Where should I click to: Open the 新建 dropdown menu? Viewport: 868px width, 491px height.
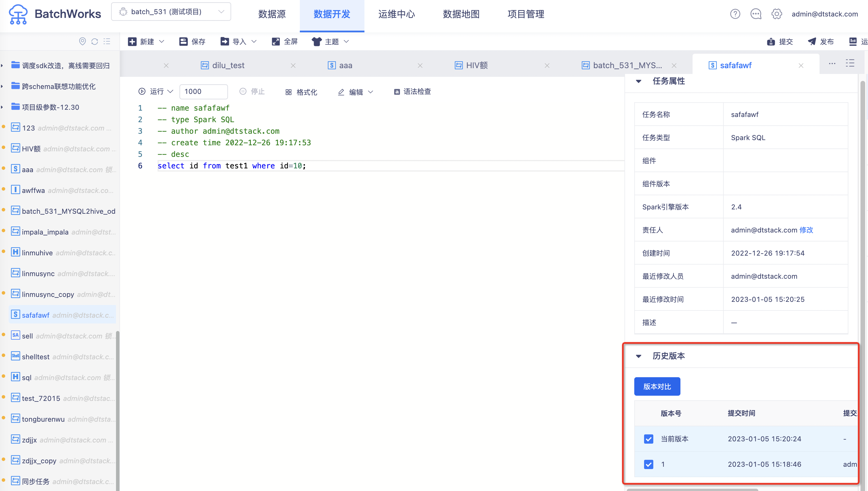(x=146, y=42)
